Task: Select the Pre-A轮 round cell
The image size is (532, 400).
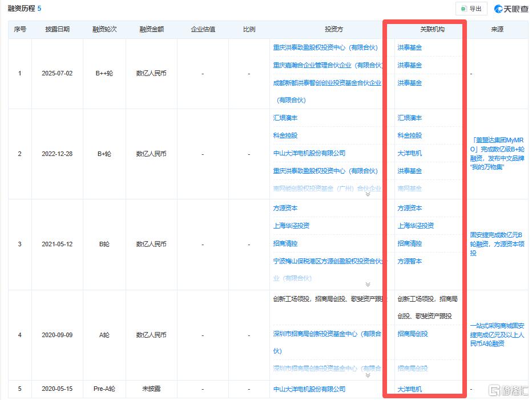Action: tap(104, 389)
